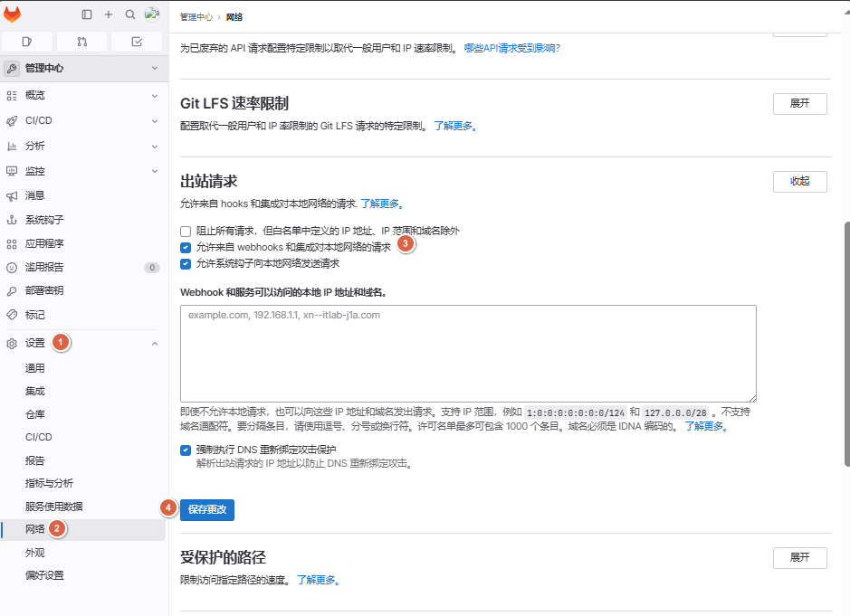Open 偏好设置 settings page
This screenshot has width=850, height=616.
(44, 575)
